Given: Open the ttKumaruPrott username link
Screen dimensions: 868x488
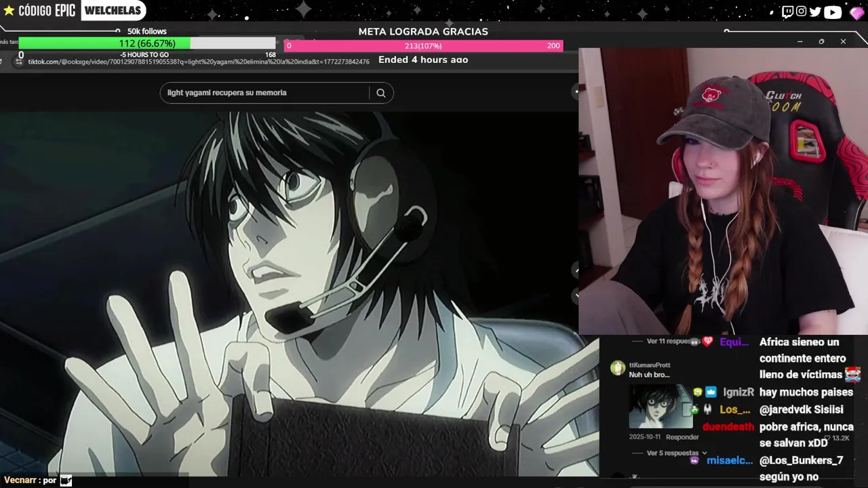Looking at the screenshot, I should click(x=650, y=365).
